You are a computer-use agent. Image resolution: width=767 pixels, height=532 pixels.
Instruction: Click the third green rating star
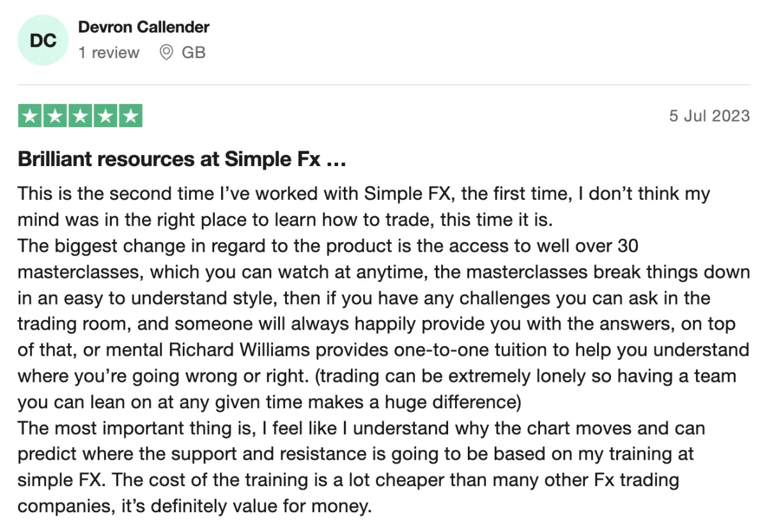coord(80,116)
